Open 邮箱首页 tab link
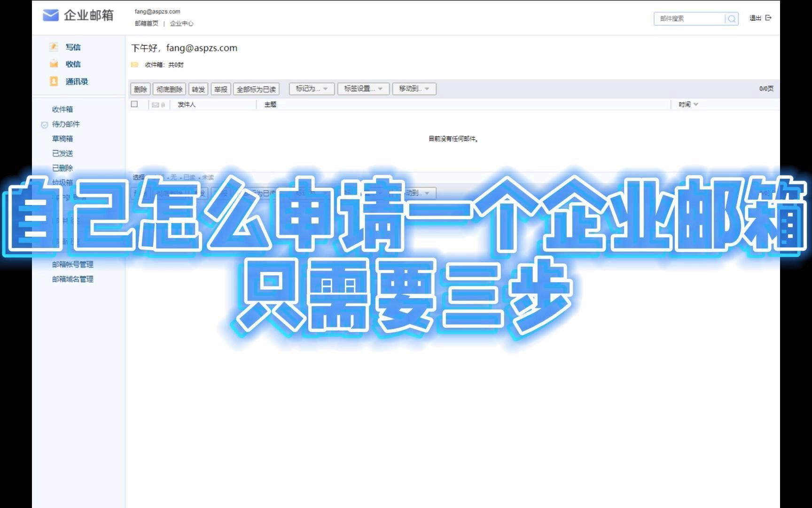The image size is (812, 508). tap(147, 24)
